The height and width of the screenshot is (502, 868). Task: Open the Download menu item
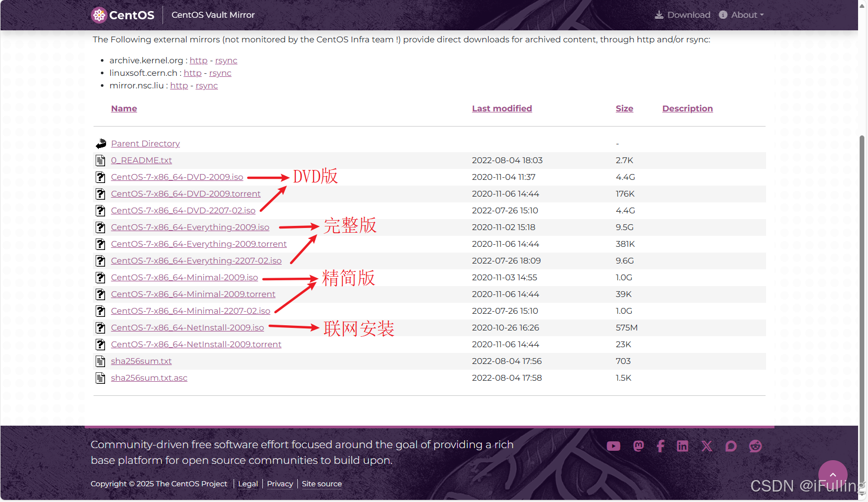[682, 15]
